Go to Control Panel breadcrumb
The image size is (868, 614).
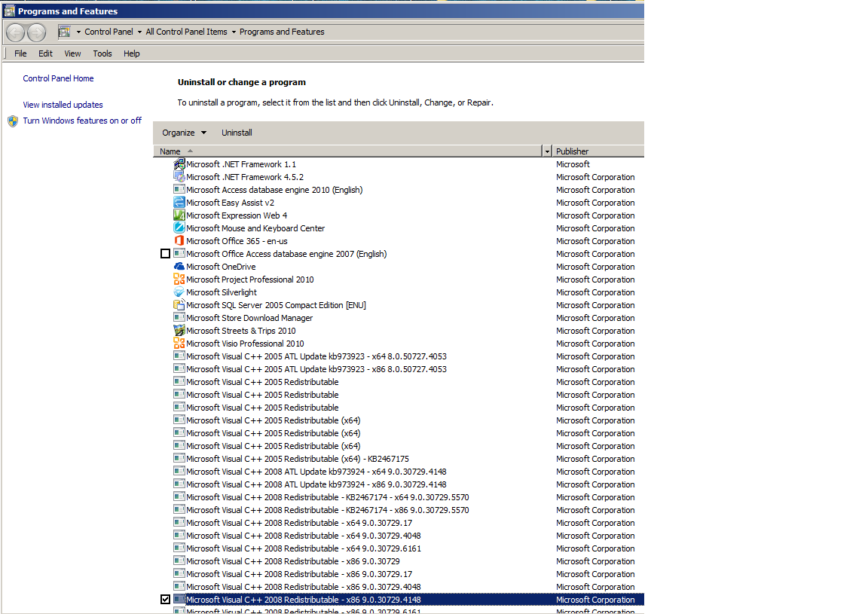coord(109,32)
